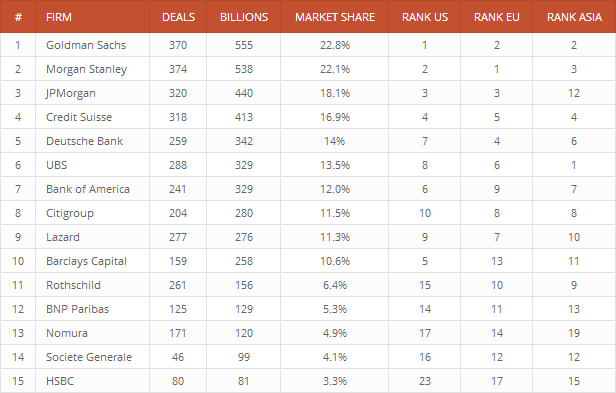Image resolution: width=616 pixels, height=393 pixels.
Task: Click the RANK US header
Action: pyautogui.click(x=425, y=17)
